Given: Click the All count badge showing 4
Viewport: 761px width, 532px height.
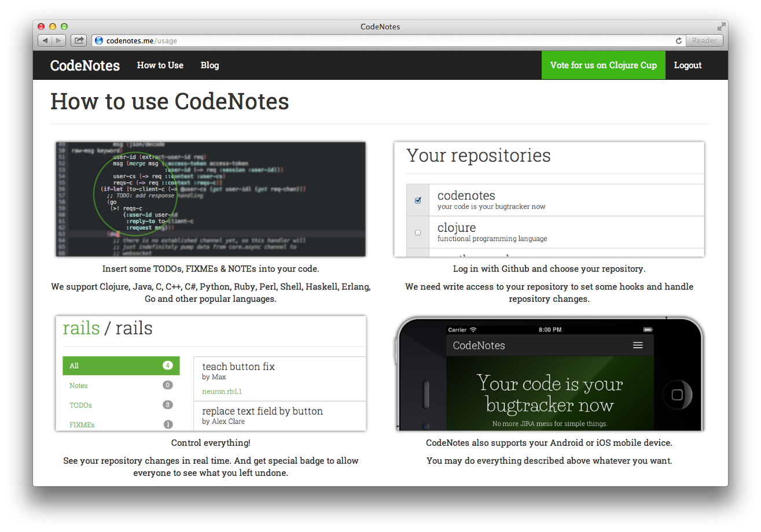Looking at the screenshot, I should (x=168, y=365).
